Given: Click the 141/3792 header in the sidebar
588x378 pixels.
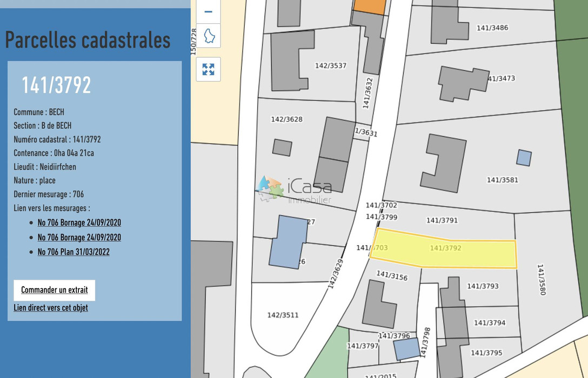Looking at the screenshot, I should pos(56,84).
